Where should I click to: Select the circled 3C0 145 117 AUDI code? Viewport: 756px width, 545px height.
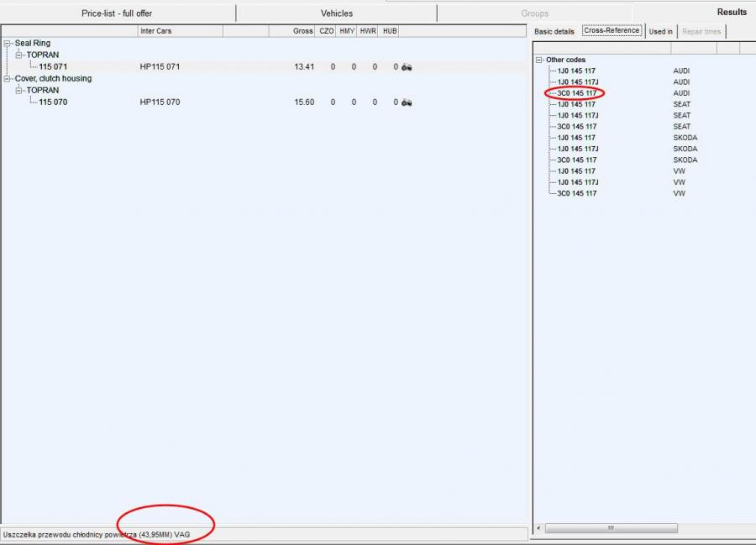coord(577,93)
